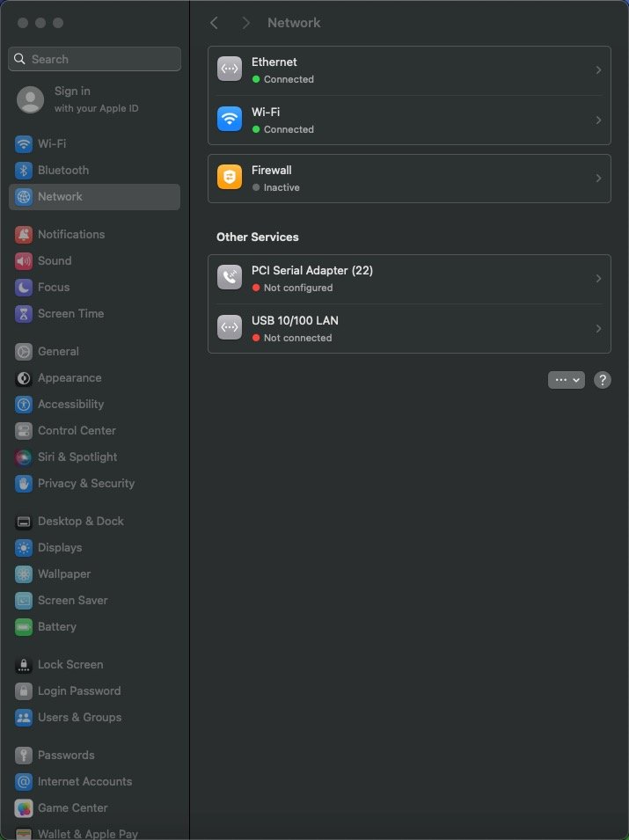Click the orange Firewall shield icon
629x840 pixels.
[230, 178]
